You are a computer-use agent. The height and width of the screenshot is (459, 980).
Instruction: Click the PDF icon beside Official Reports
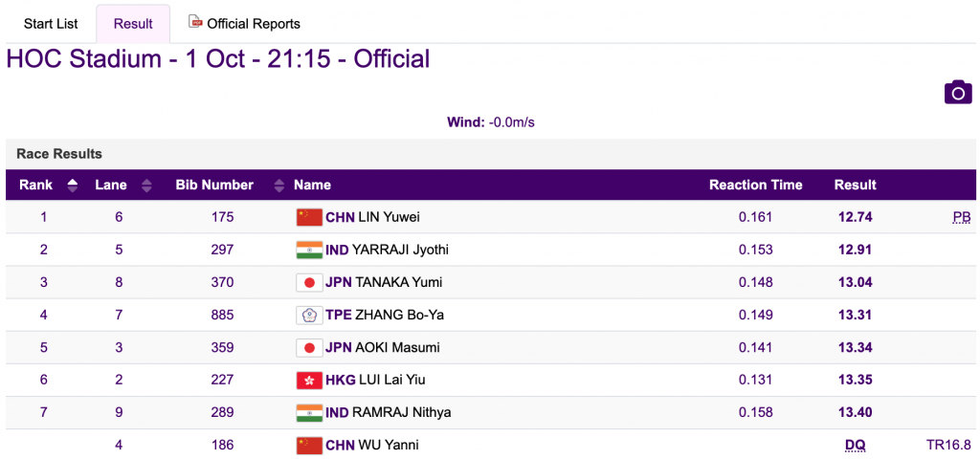click(x=196, y=22)
